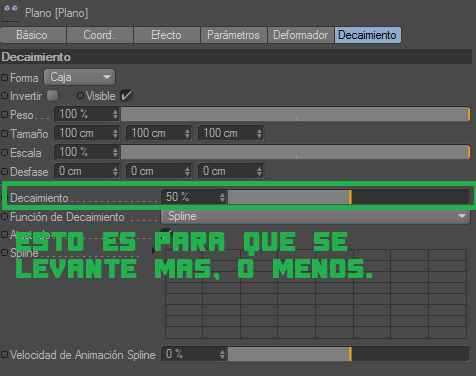This screenshot has width=476, height=376.
Task: Uncheck the Visible checkbox
Action: point(127,96)
